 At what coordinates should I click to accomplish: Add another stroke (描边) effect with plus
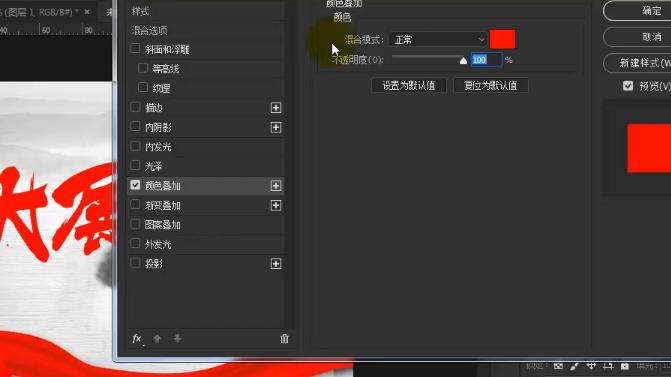(276, 108)
